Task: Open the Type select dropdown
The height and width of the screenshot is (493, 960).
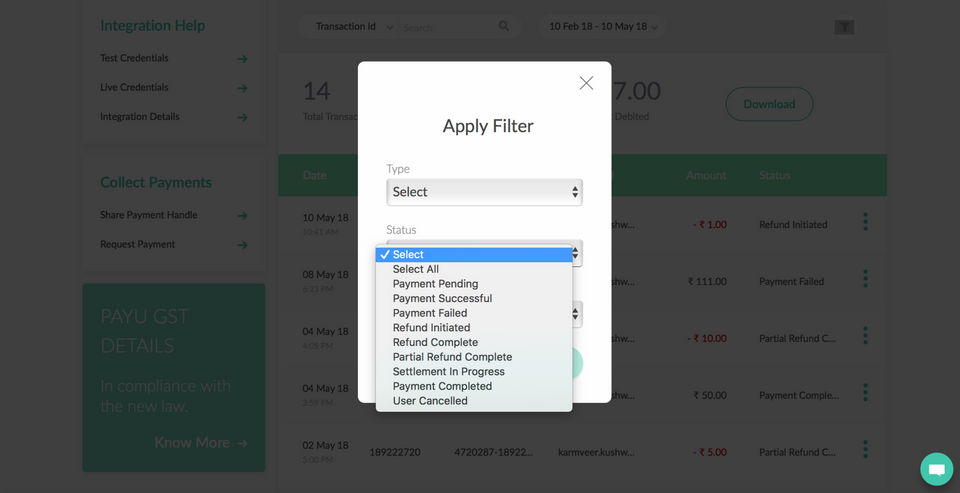Action: [484, 192]
